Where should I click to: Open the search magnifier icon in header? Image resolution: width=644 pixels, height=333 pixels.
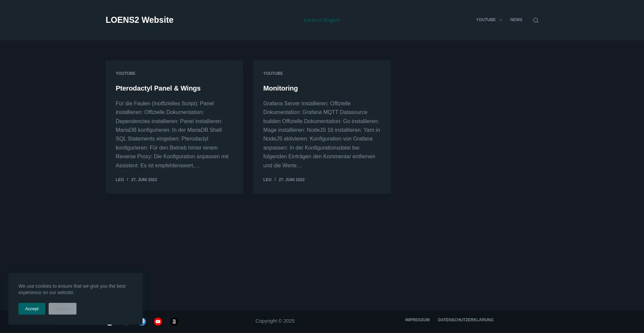[x=536, y=20]
